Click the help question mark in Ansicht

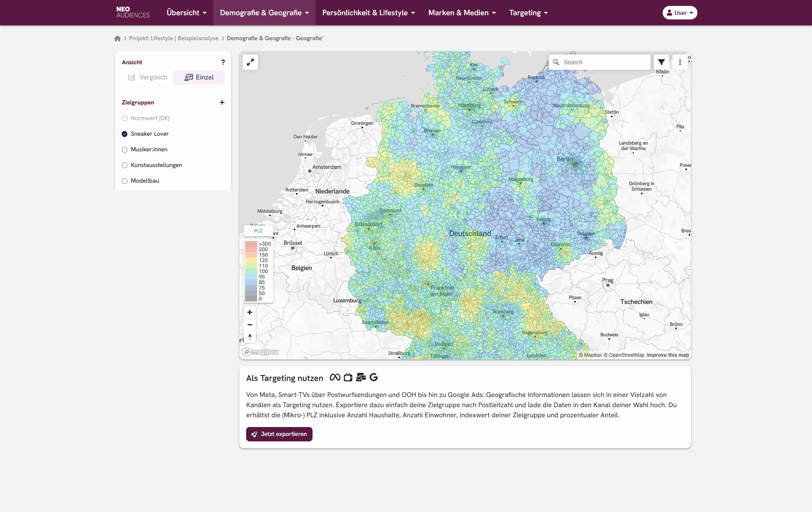coord(223,62)
